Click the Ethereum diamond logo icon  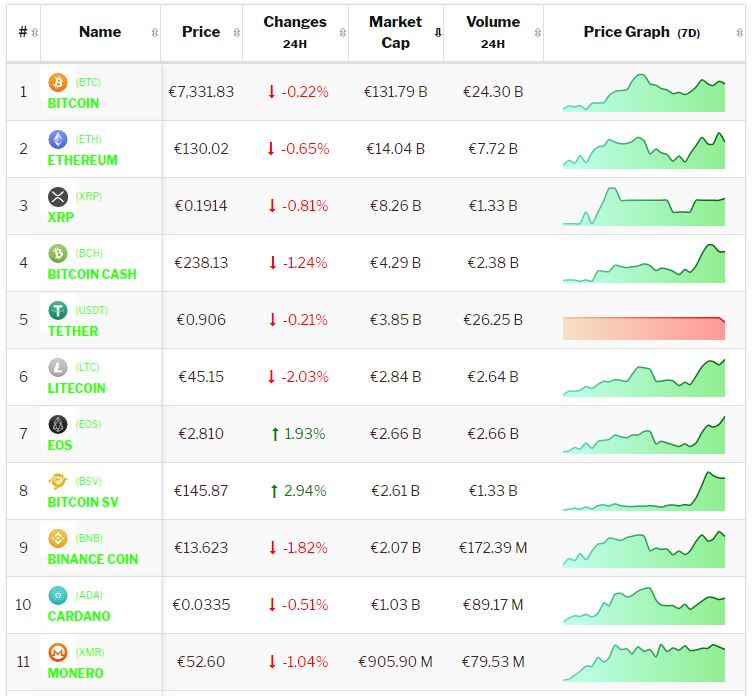click(58, 139)
